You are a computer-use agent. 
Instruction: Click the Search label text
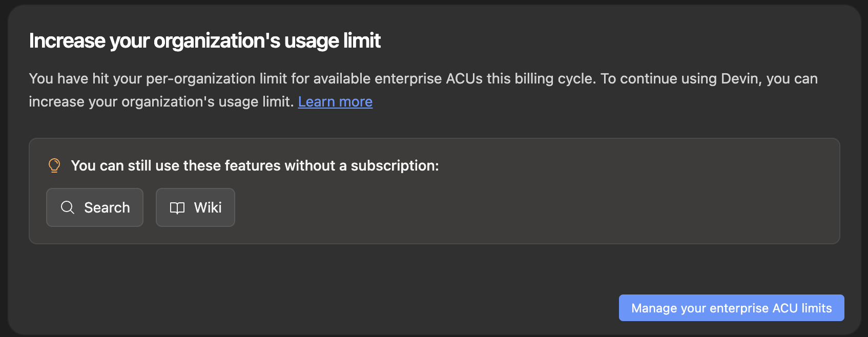[107, 207]
